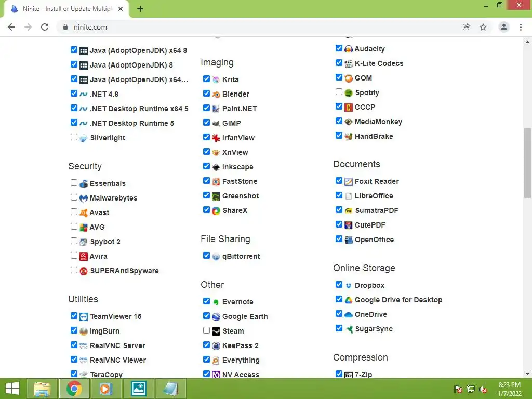Viewport: 532px width, 399px height.
Task: Uncheck the K-Lite Codecs checkbox
Action: click(339, 63)
